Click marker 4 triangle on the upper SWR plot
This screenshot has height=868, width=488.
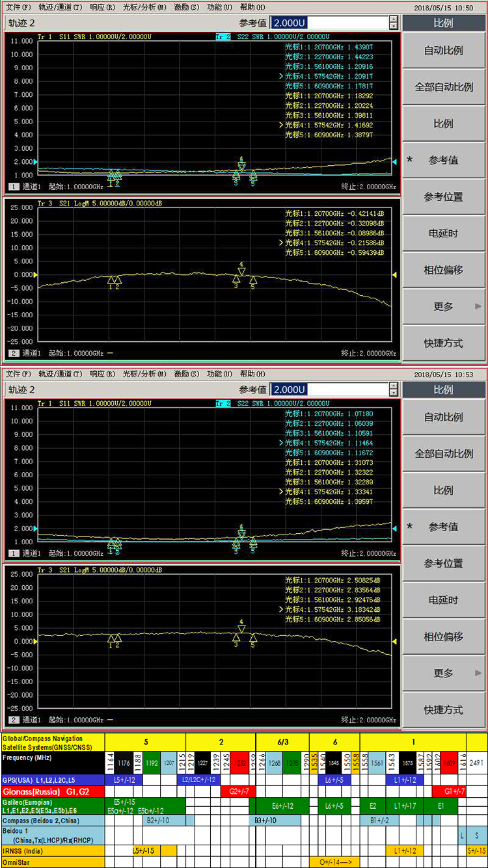[241, 166]
